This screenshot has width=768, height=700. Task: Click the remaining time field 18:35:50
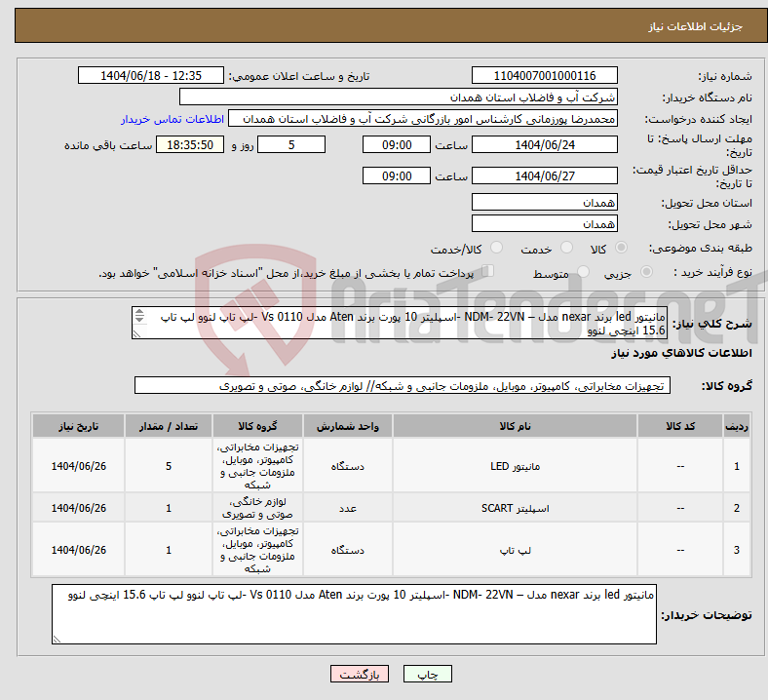coord(190,145)
